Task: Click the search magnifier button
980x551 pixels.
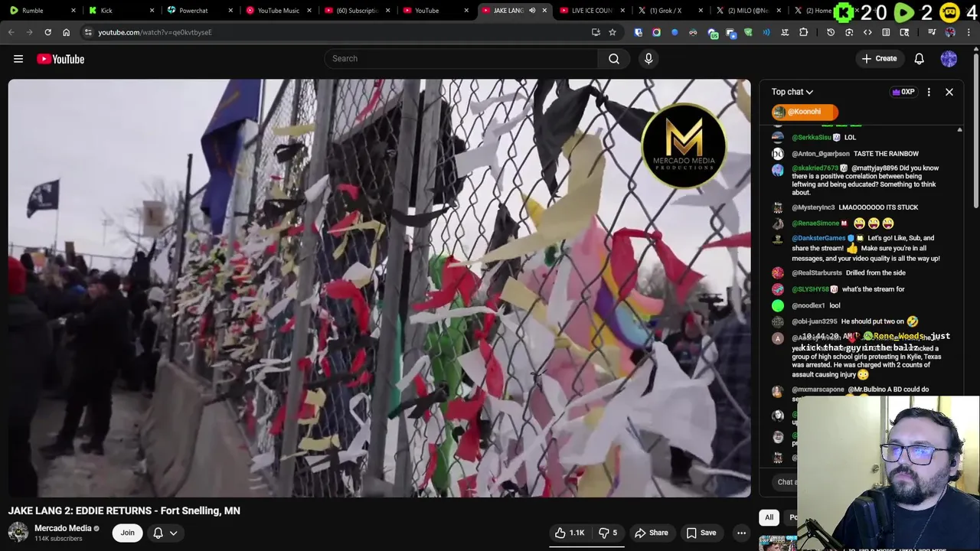Action: point(614,59)
